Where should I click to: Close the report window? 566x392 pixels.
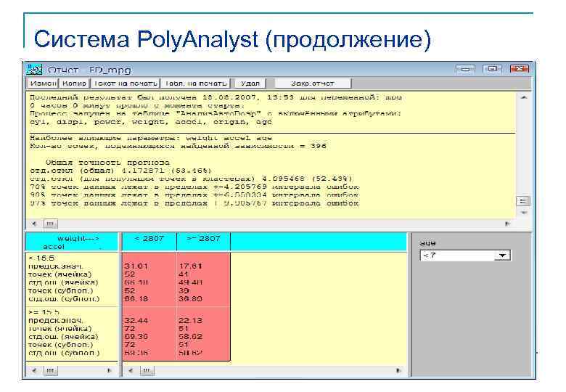click(x=520, y=69)
